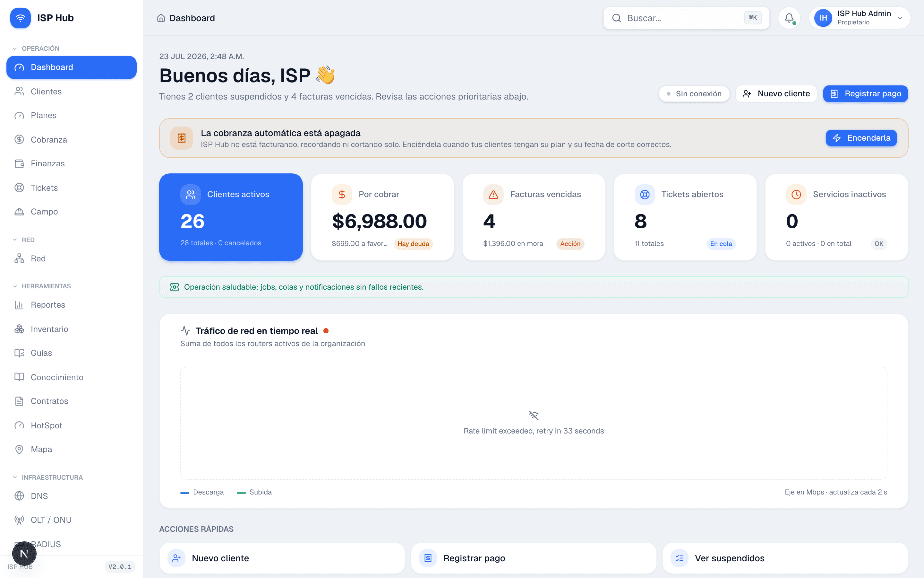Focus the Buscar search field

click(x=686, y=18)
